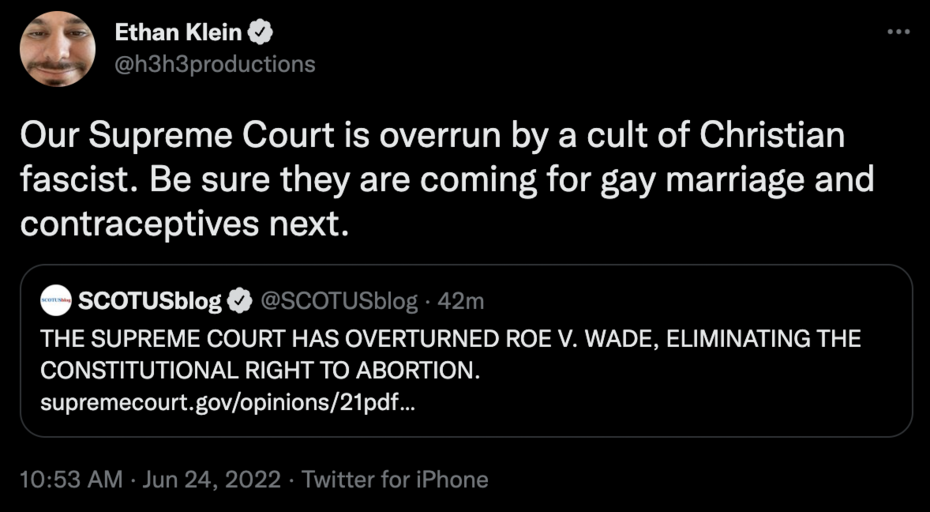The width and height of the screenshot is (930, 512).
Task: Click the verified badge beside SCOTUSblog
Action: [240, 299]
